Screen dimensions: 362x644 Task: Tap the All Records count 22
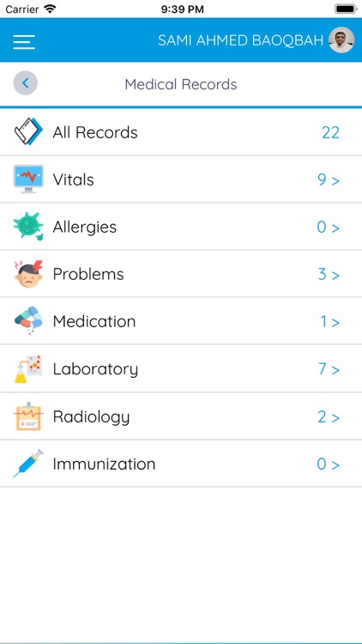(330, 132)
